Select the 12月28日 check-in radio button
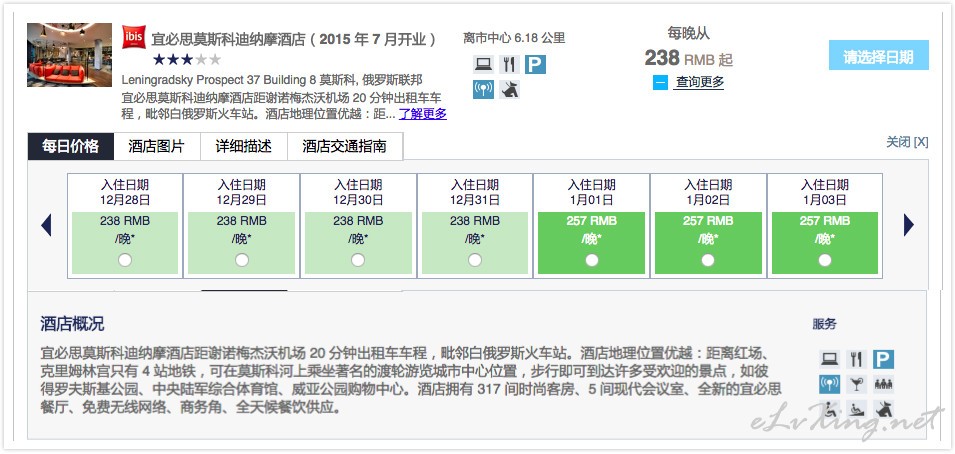 tap(125, 260)
